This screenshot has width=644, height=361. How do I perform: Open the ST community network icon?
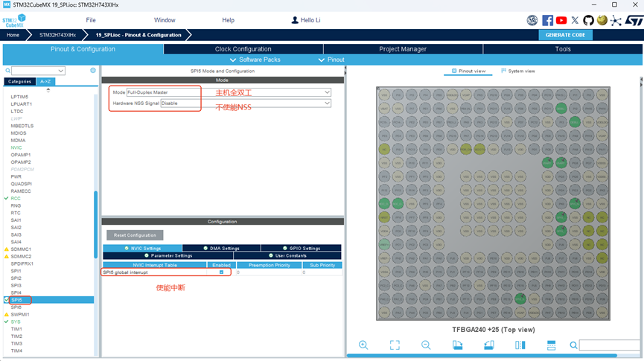616,20
